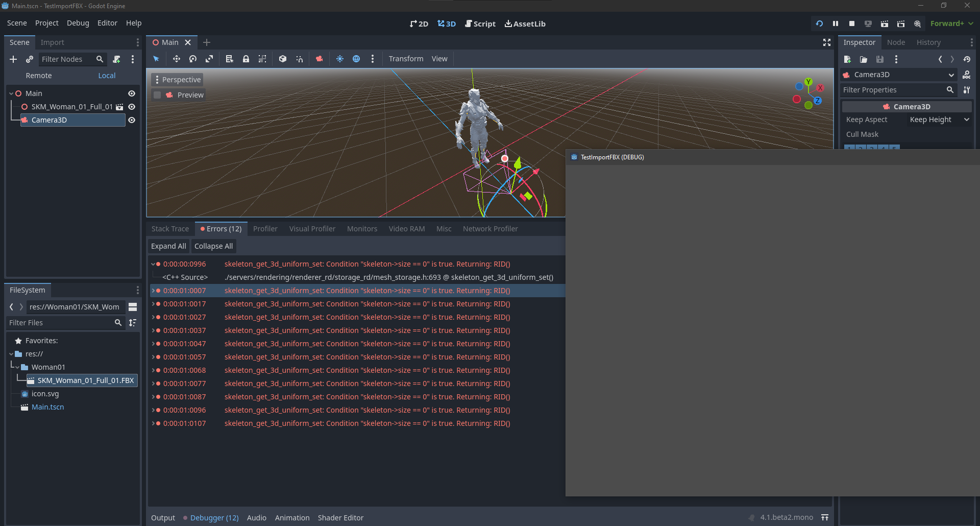
Task: Create a new resource in the Inspector
Action: [x=848, y=59]
